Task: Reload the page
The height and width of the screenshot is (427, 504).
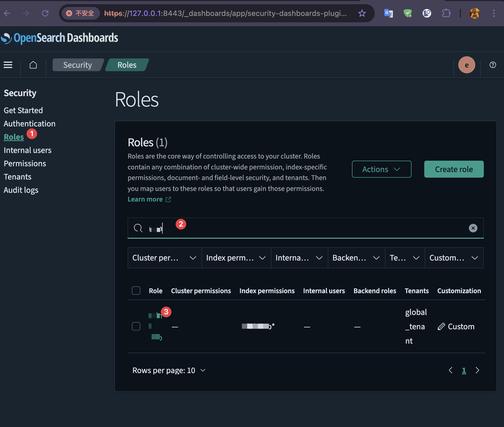Action: coord(45,13)
